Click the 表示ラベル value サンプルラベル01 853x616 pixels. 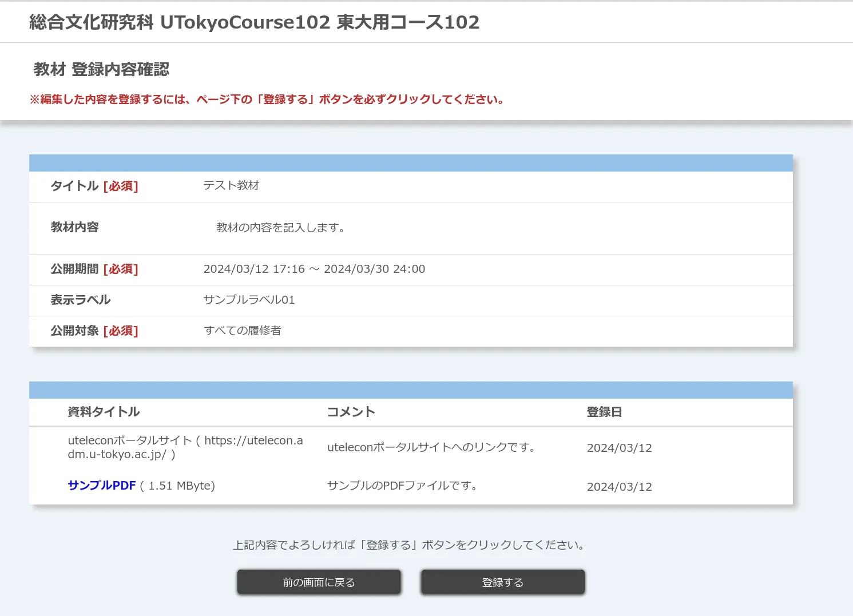point(249,300)
